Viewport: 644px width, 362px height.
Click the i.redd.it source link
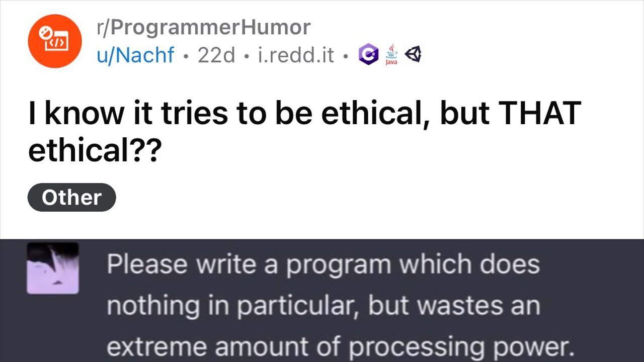coord(297,55)
